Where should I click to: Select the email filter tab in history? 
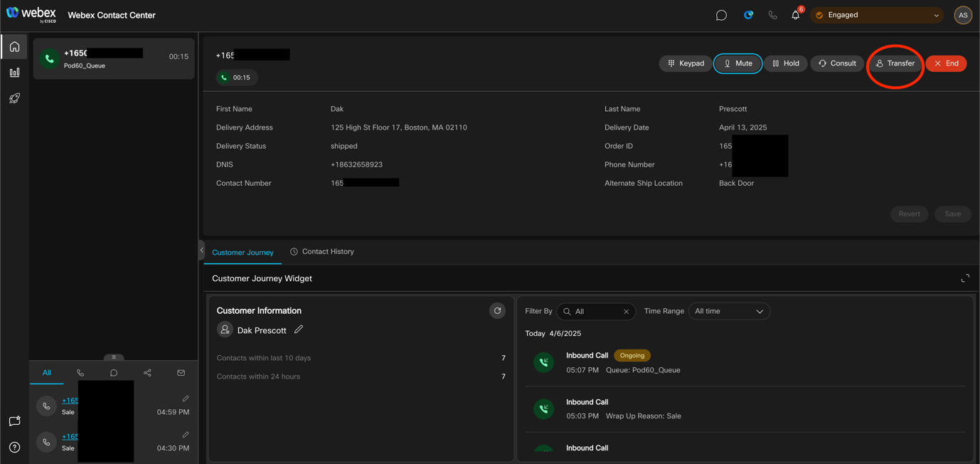[181, 373]
